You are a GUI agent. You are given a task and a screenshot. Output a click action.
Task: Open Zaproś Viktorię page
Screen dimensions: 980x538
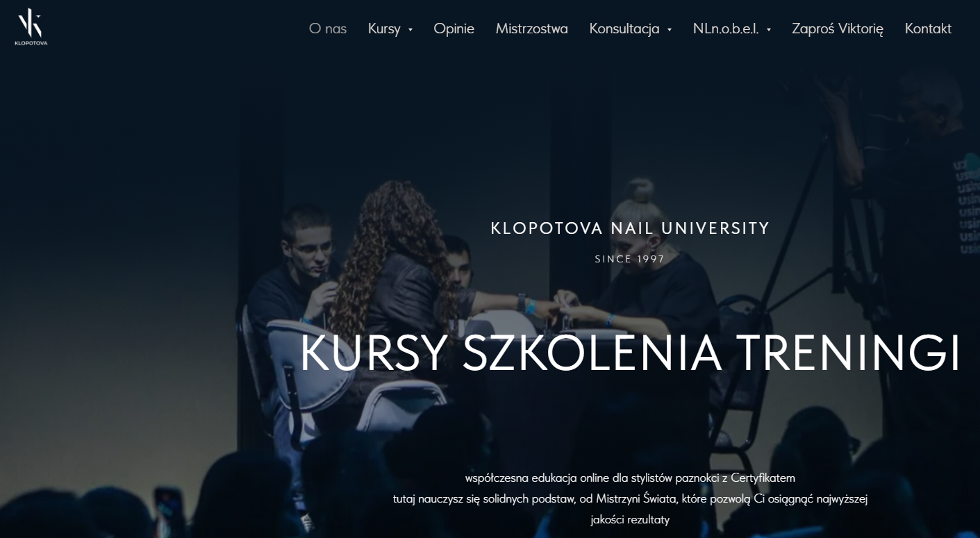click(838, 28)
